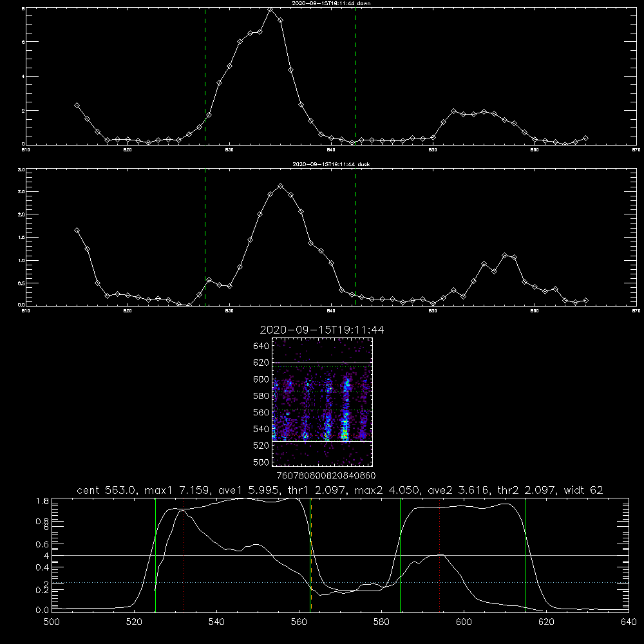Click the y-axis label 0.0 of the bottom plot
This screenshot has width=644, height=644.
pos(43,610)
